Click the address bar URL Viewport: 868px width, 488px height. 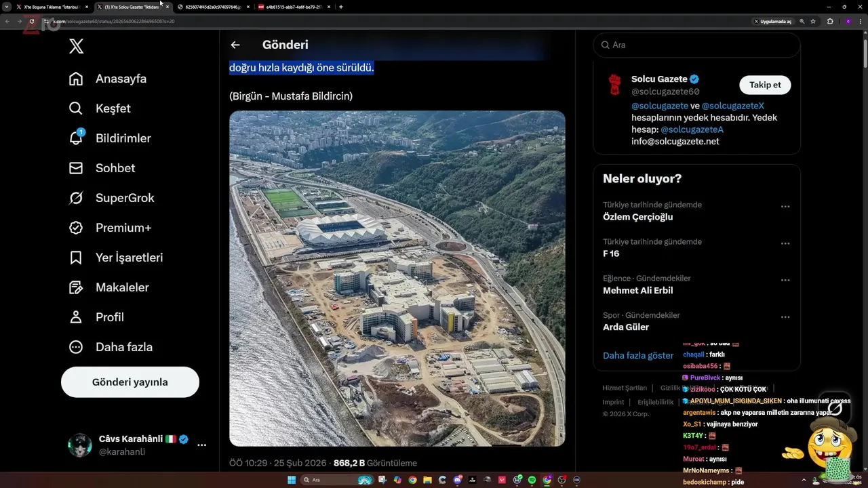click(113, 21)
